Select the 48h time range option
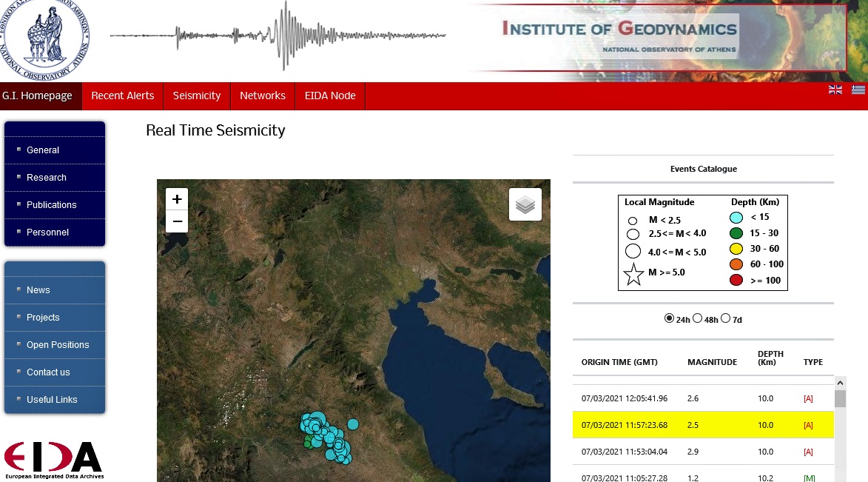 coord(697,318)
